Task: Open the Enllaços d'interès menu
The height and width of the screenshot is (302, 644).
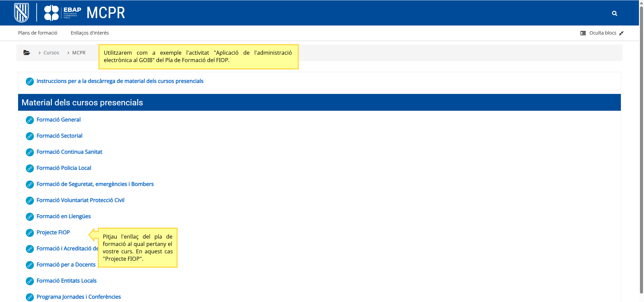Action: point(90,33)
